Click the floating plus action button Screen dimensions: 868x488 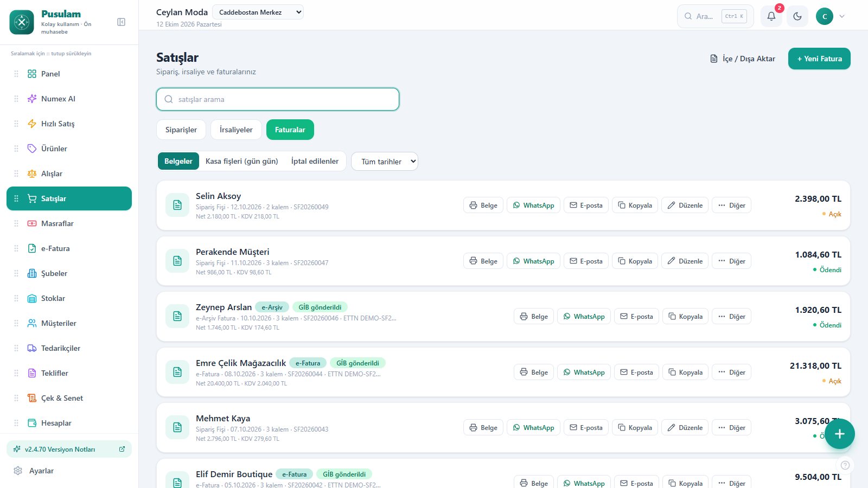(839, 434)
